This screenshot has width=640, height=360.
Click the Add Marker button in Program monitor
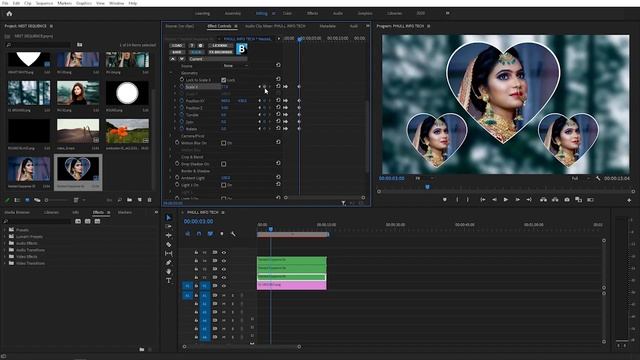[444, 200]
